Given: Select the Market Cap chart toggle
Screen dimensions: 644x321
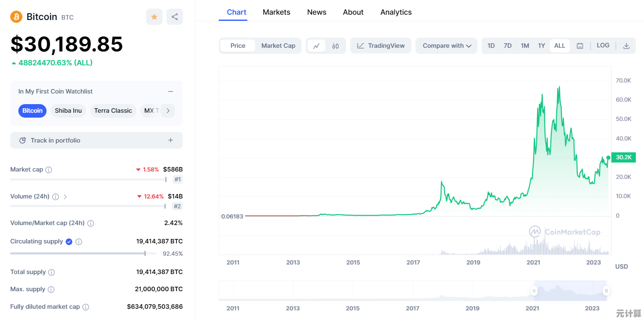Looking at the screenshot, I should [278, 46].
